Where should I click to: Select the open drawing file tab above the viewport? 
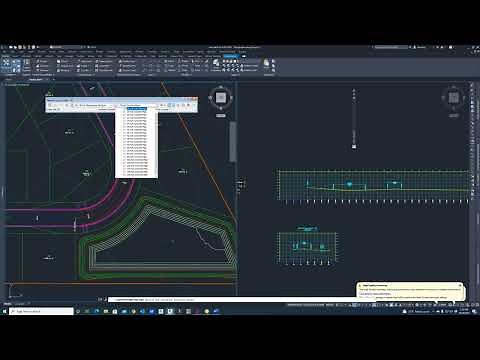click(x=36, y=79)
